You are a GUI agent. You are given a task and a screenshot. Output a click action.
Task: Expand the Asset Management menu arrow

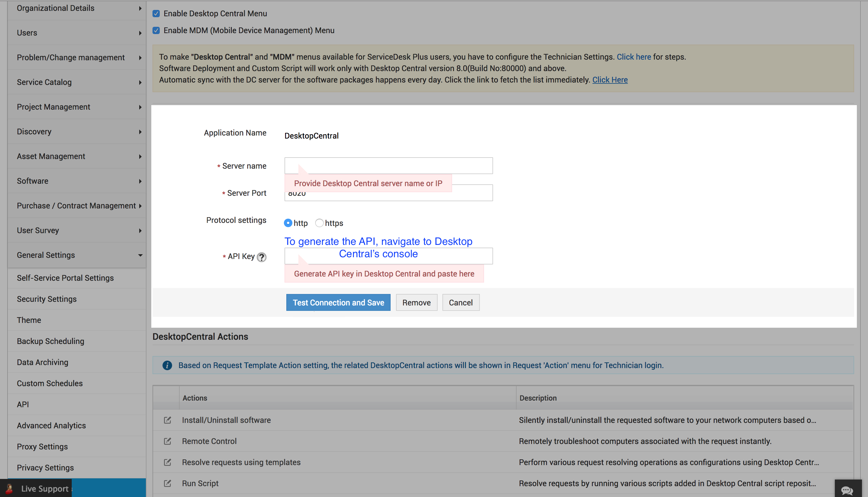pos(140,156)
